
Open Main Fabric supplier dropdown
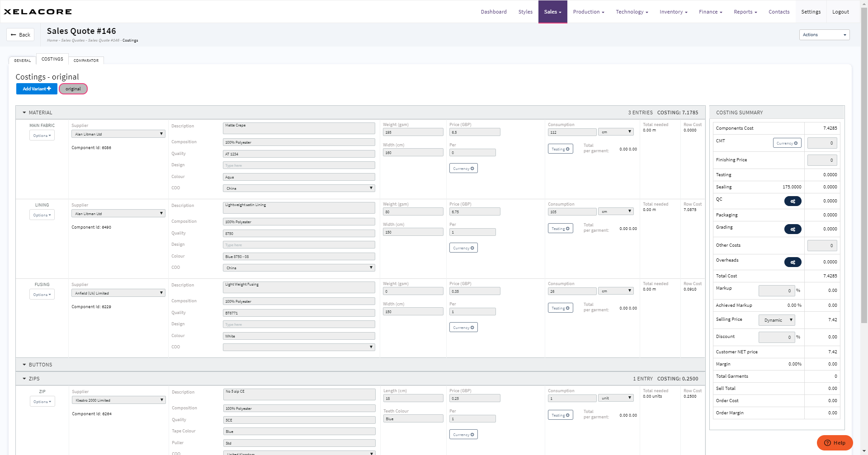118,134
